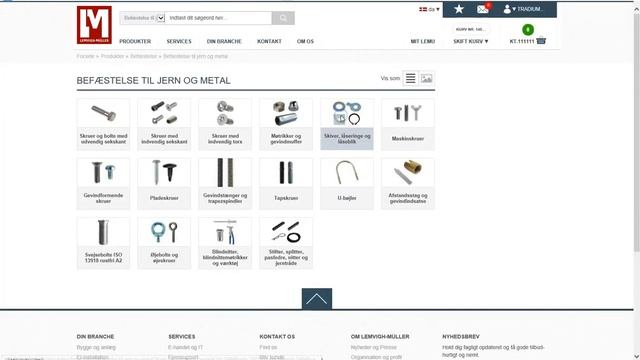Open the KONTAKT menu

269,41
